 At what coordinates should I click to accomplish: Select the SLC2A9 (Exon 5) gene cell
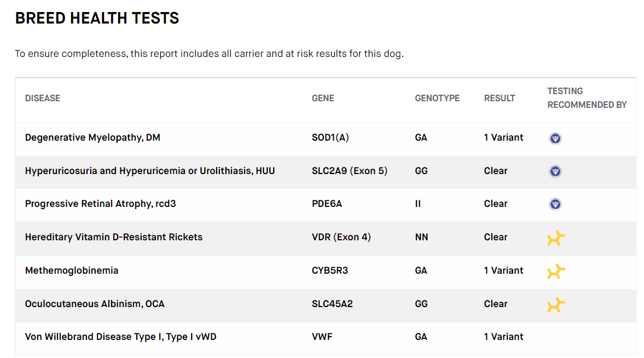350,171
